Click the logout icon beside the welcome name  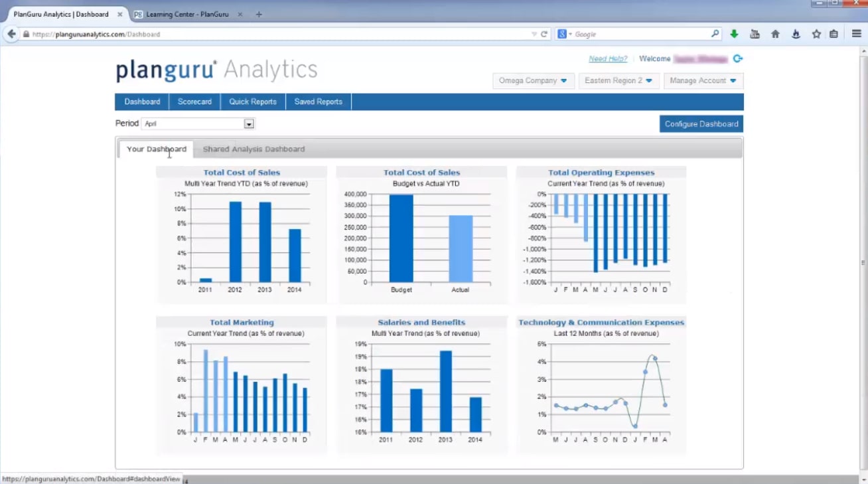[737, 58]
